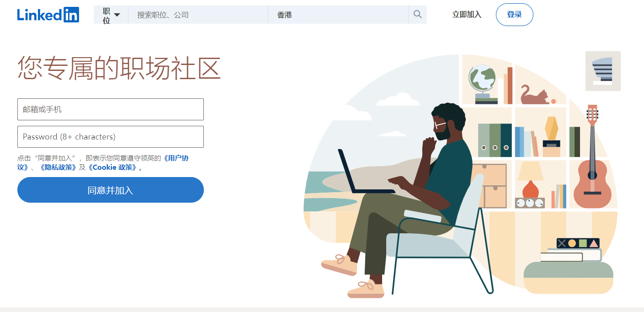The height and width of the screenshot is (312, 644).
Task: Click the globe on the shelf
Action: tap(483, 83)
